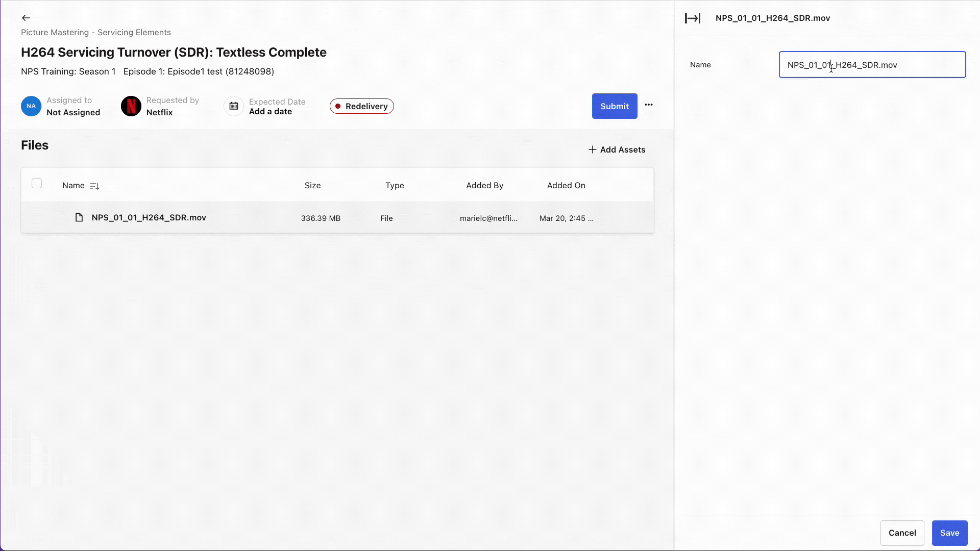Viewport: 980px width, 551px height.
Task: Toggle sort order using the Name sort icon
Action: tap(94, 186)
